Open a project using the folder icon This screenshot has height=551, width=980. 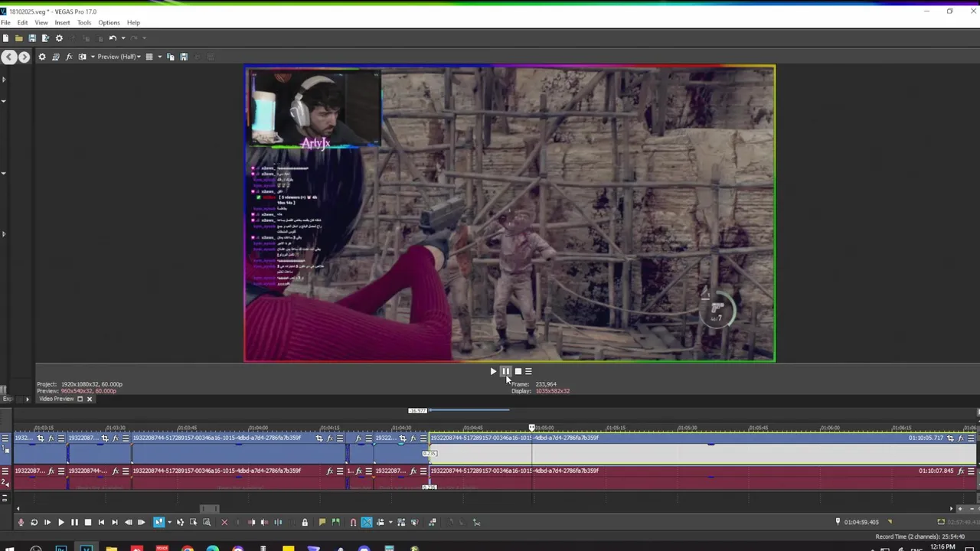tap(19, 38)
